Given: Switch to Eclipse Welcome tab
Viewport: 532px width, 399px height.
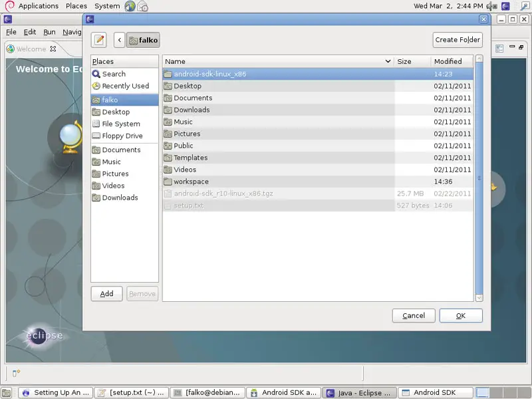Looking at the screenshot, I should 31,49.
